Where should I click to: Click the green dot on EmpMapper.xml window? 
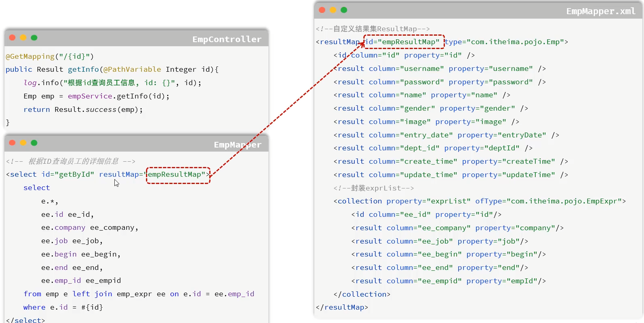(344, 10)
